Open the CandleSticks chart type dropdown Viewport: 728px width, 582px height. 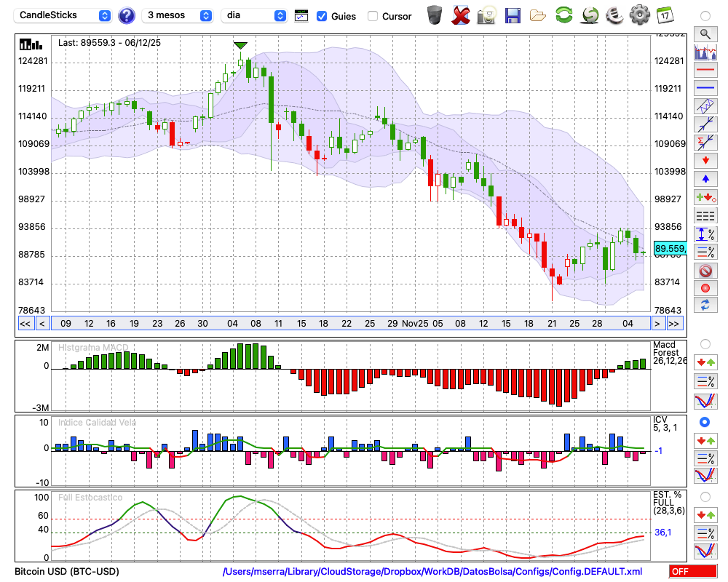click(x=64, y=15)
